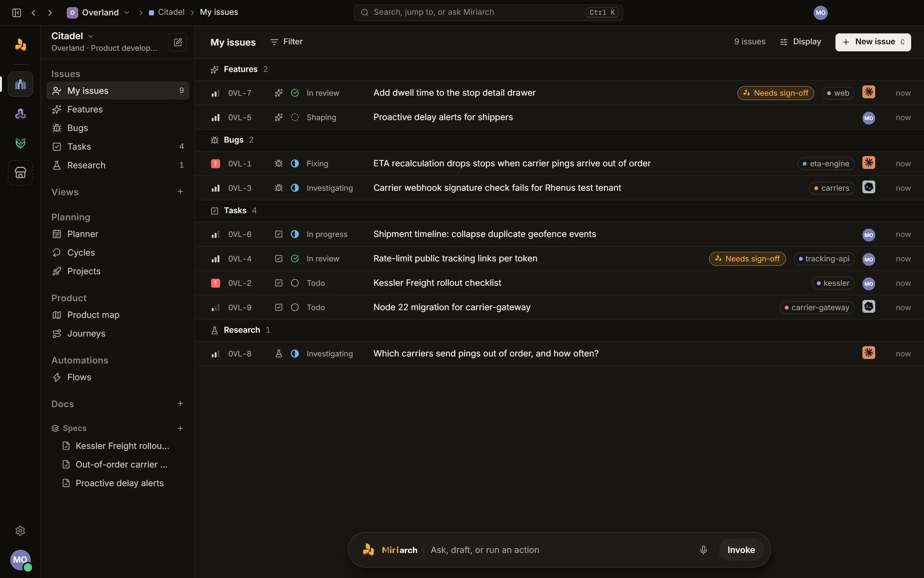Open the marketplace store icon in rail
This screenshot has height=578, width=924.
(x=21, y=172)
